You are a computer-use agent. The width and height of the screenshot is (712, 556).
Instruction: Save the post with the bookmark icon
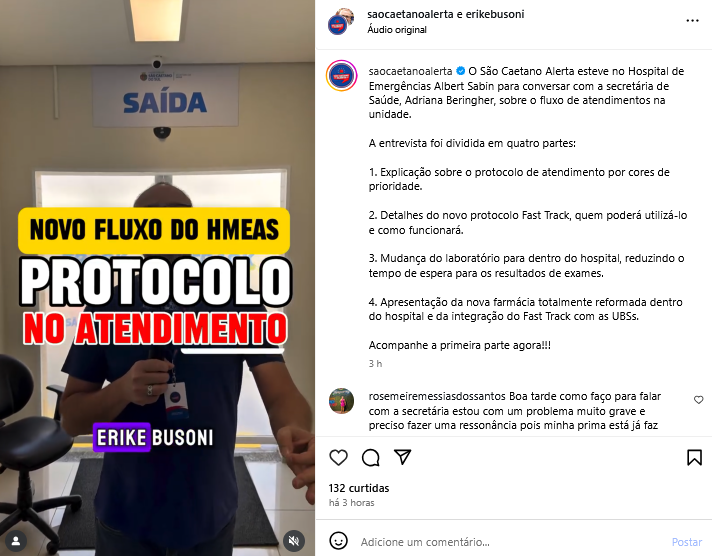[694, 457]
